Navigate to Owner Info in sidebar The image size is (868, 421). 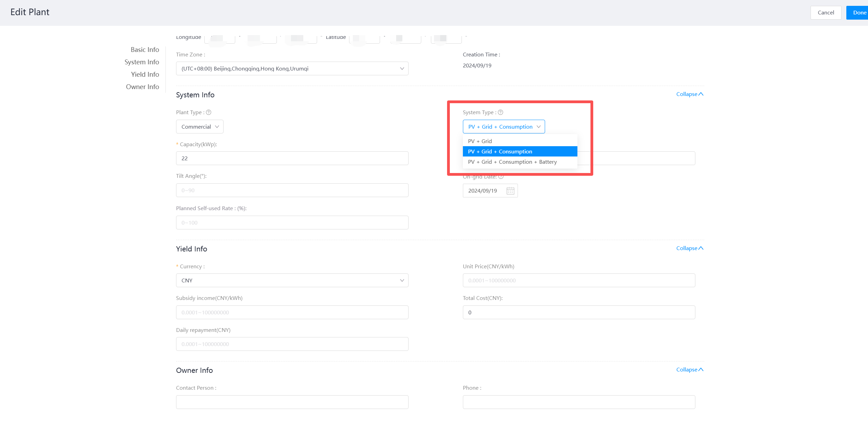pyautogui.click(x=142, y=87)
